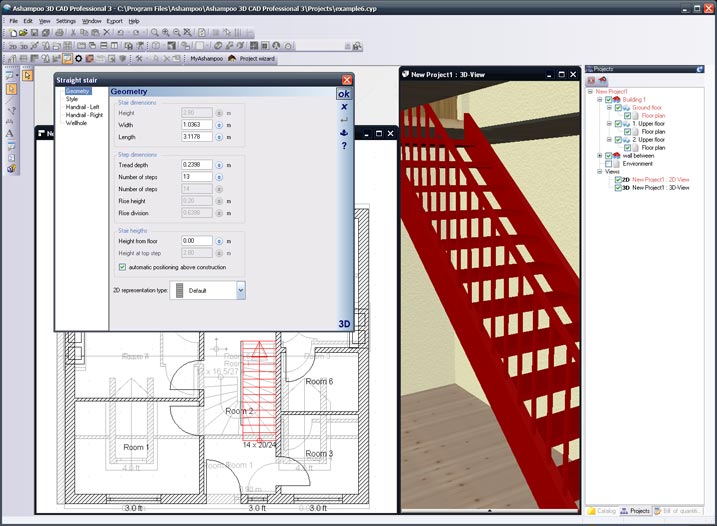The image size is (717, 526).
Task: Toggle the 2D View checkbox under Views
Action: point(618,179)
